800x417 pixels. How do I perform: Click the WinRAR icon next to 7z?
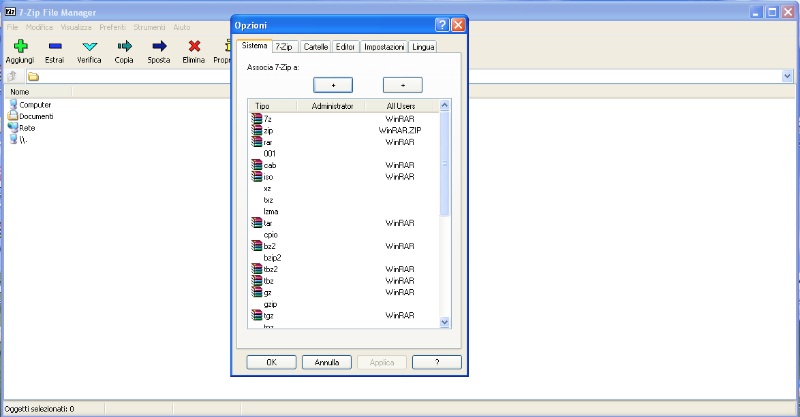(256, 119)
